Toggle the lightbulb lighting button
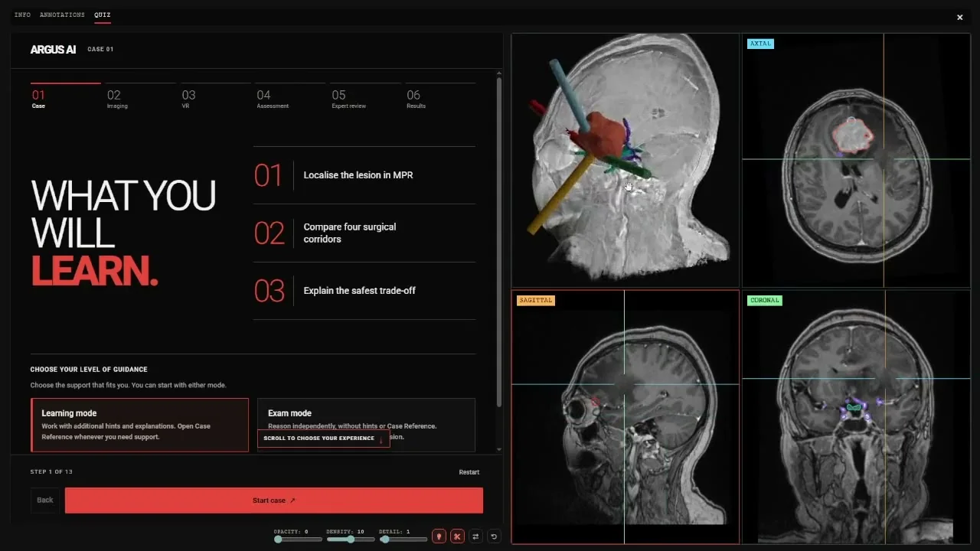Image resolution: width=980 pixels, height=551 pixels. [439, 536]
